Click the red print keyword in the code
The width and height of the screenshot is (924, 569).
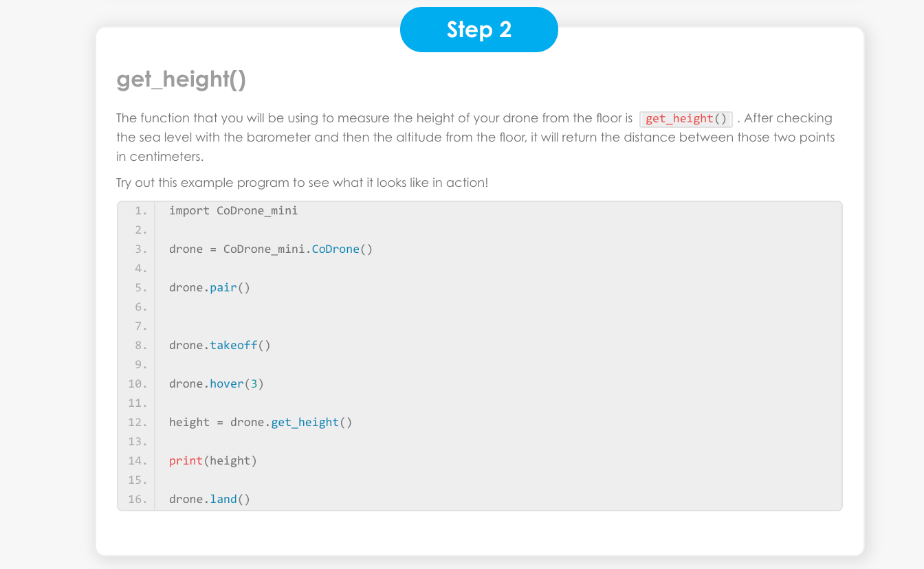(x=186, y=460)
